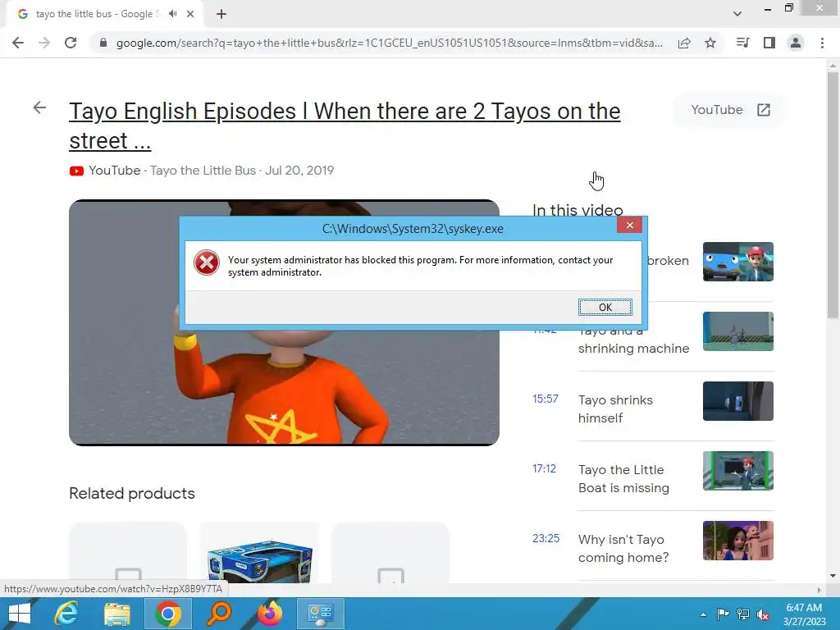This screenshot has width=840, height=630.
Task: Launch Internet Explorer from taskbar
Action: point(66,614)
